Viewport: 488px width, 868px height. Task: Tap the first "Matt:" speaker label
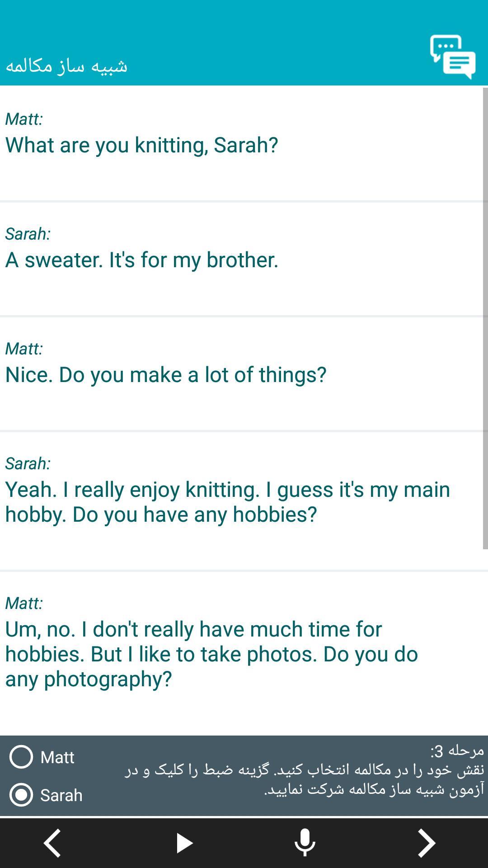click(x=24, y=119)
